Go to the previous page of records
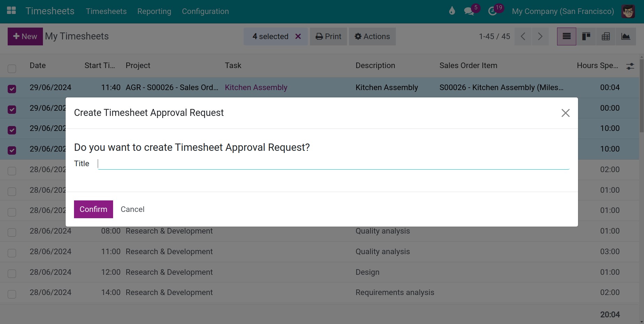This screenshot has width=644, height=324. click(523, 36)
